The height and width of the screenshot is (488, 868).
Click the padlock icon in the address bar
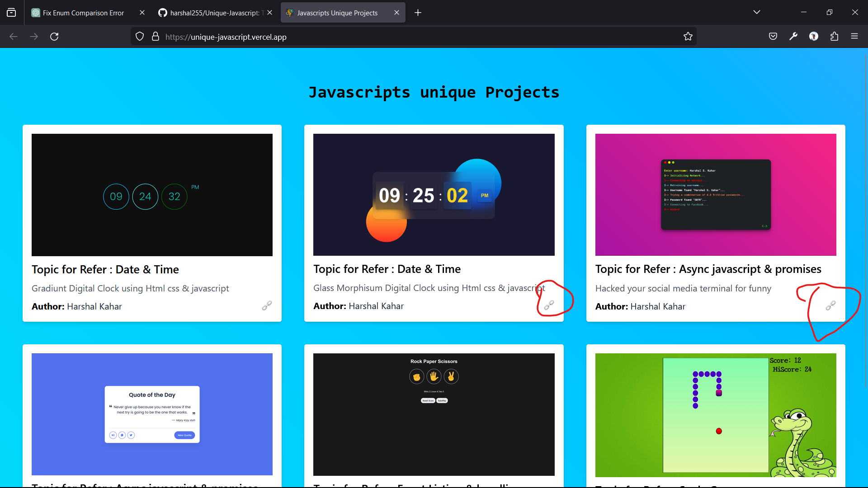coord(156,36)
